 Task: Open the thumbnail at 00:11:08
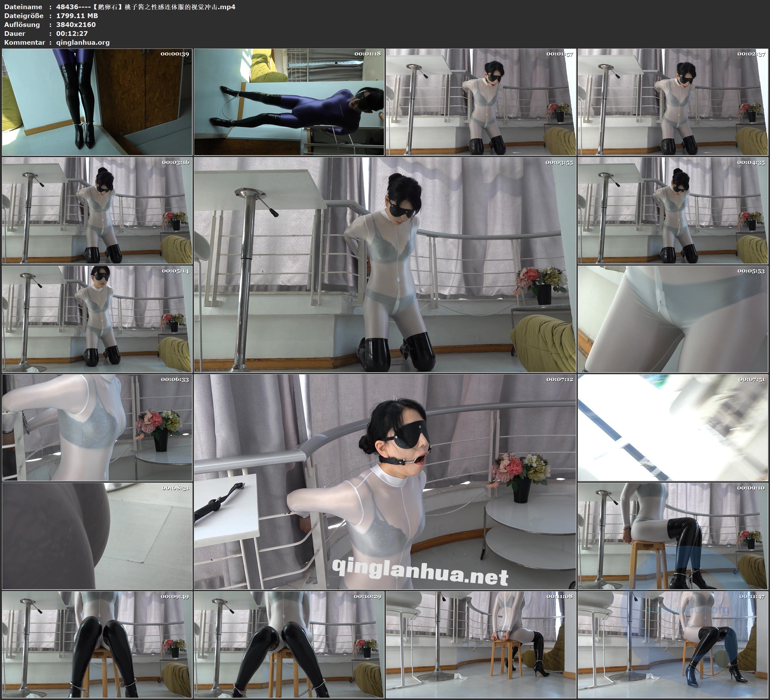(480, 644)
